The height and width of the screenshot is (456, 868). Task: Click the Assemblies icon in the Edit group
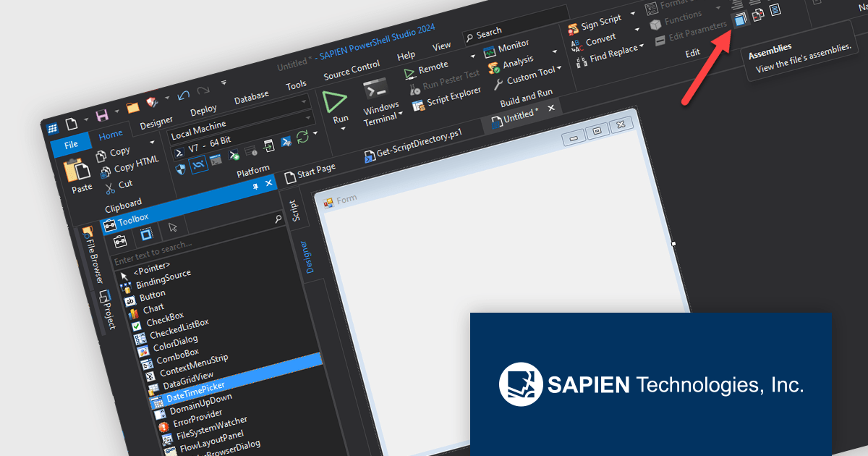pos(739,20)
